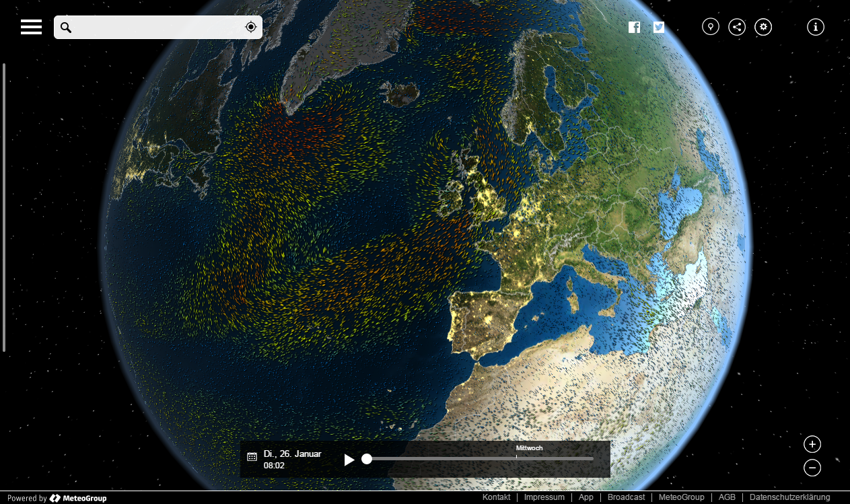
Task: Locate my position with crosshair icon
Action: pos(251,27)
